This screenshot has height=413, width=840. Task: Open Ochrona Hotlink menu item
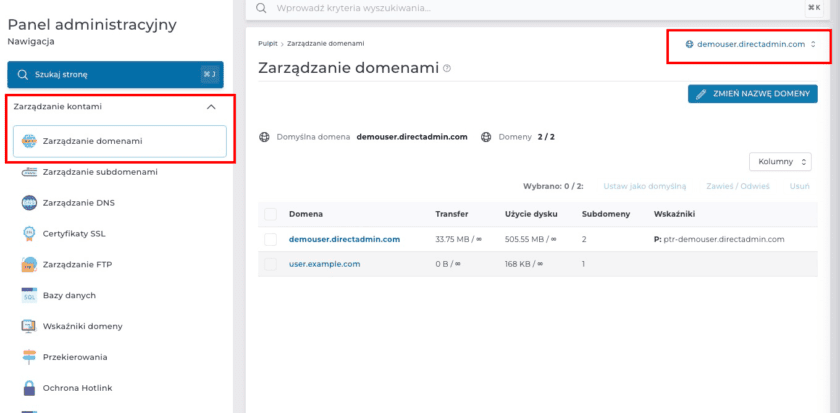(78, 387)
